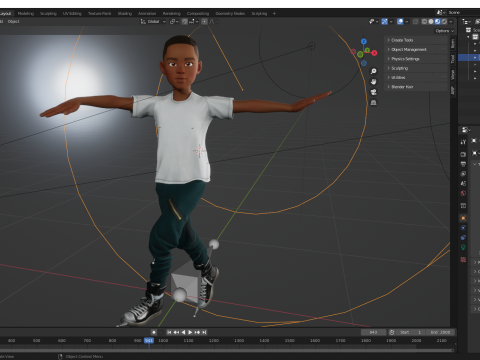The image size is (480, 360).
Task: Open the viewport shading options dropdown arrow
Action: click(x=451, y=21)
